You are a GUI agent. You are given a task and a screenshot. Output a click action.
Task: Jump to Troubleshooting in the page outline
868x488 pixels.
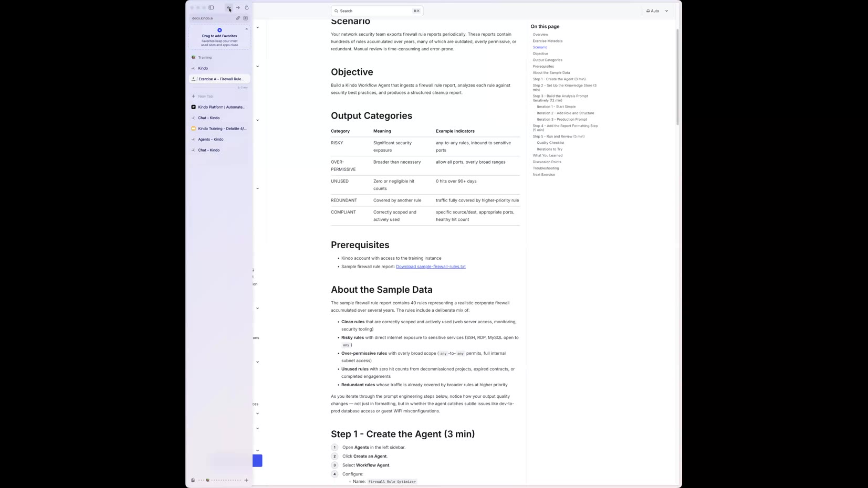pos(545,168)
